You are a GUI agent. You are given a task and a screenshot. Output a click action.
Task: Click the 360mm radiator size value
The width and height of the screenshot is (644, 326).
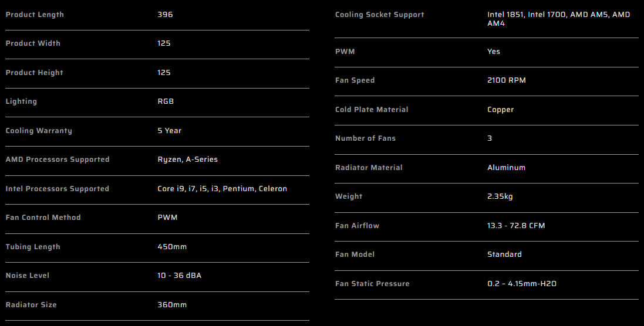[x=172, y=305]
